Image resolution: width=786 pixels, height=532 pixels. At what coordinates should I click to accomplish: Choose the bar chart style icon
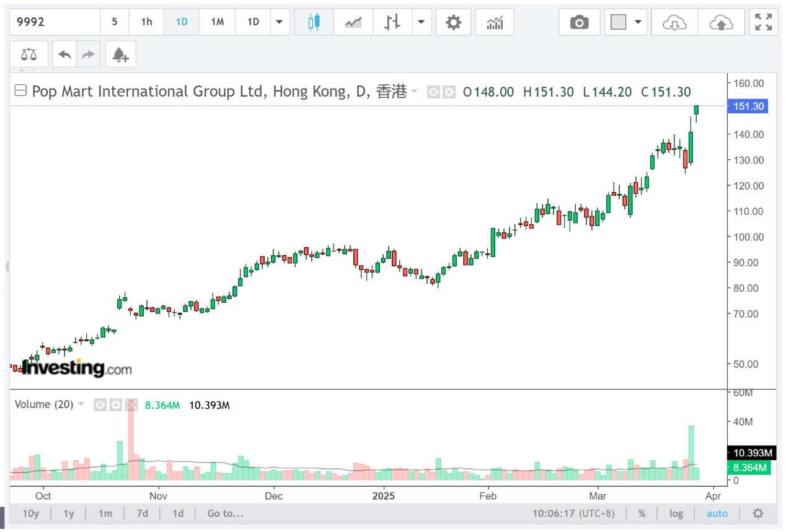click(392, 22)
